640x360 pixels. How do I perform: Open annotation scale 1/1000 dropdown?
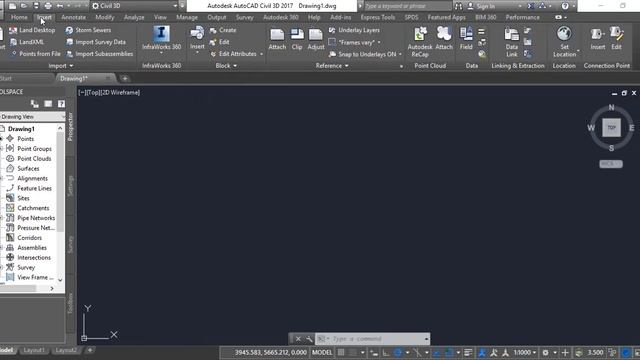tap(525, 353)
